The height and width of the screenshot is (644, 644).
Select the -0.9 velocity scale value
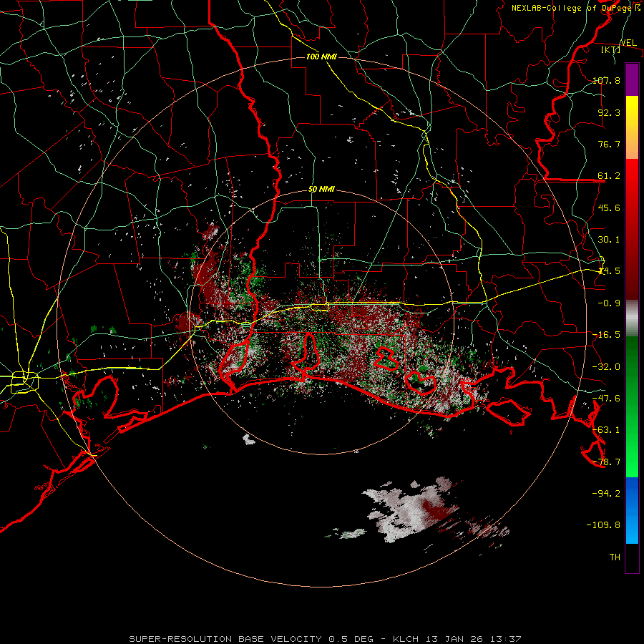(x=609, y=303)
